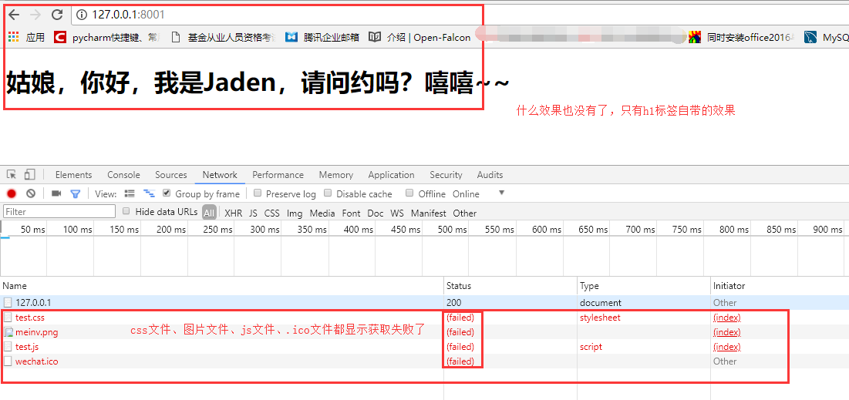Enable the Preserve log checkbox
The width and height of the screenshot is (849, 400).
(x=258, y=193)
